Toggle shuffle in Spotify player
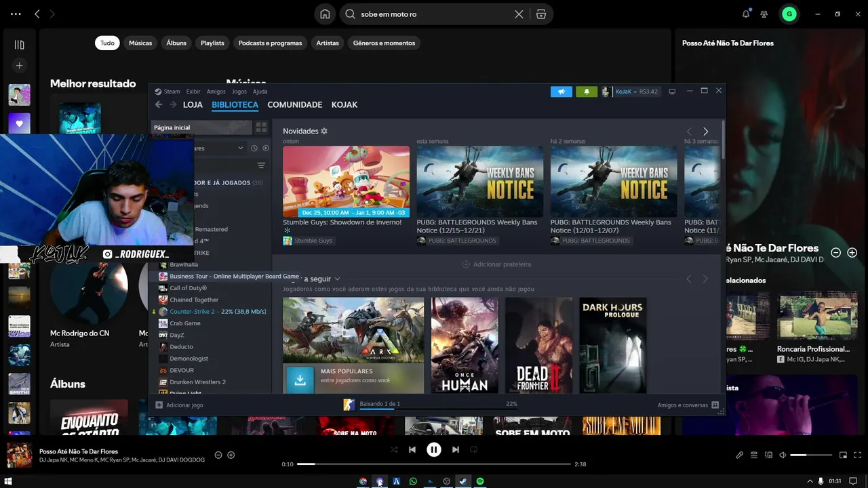 tap(394, 449)
